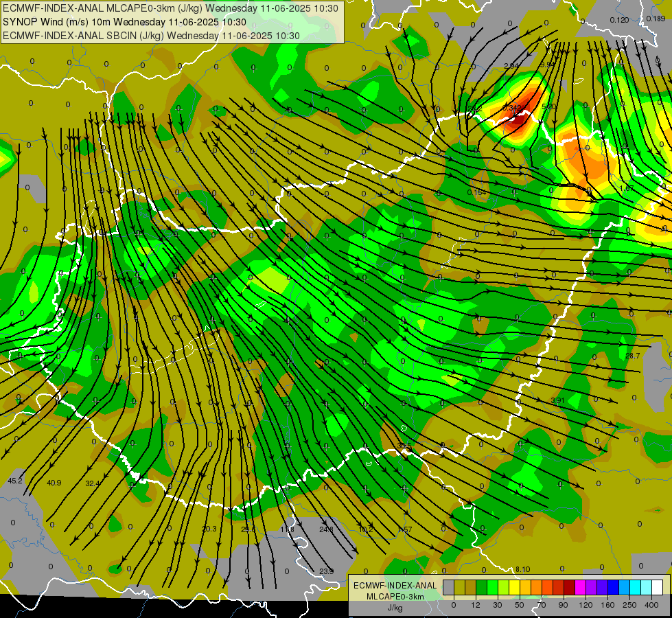Click the dark green legend swatch
The height and width of the screenshot is (618, 672).
tap(482, 587)
